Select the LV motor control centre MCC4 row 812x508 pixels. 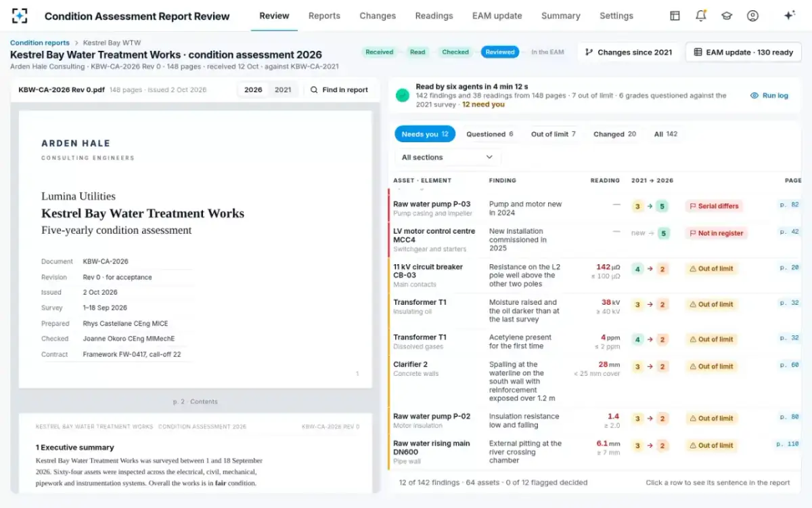pos(594,240)
